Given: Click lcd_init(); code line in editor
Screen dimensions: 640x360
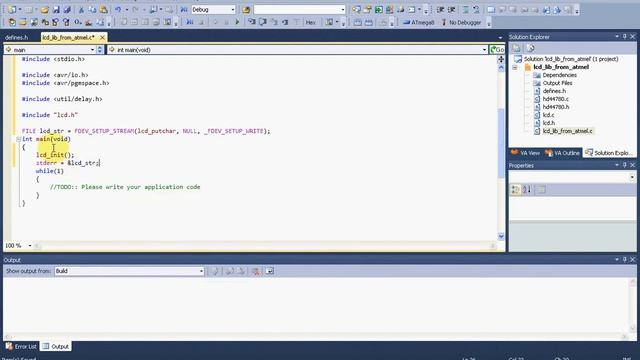Looking at the screenshot, I should [55, 155].
